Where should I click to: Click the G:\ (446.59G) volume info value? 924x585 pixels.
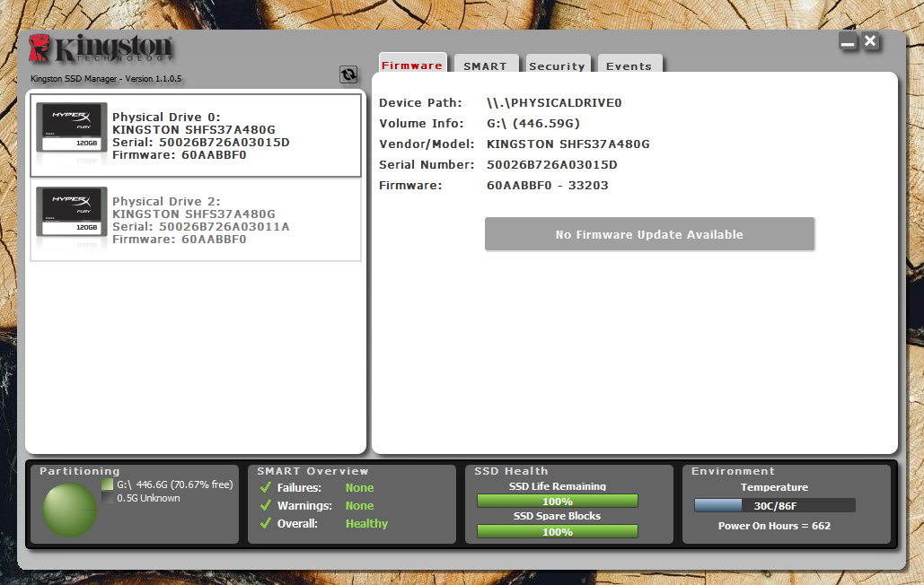pos(533,124)
